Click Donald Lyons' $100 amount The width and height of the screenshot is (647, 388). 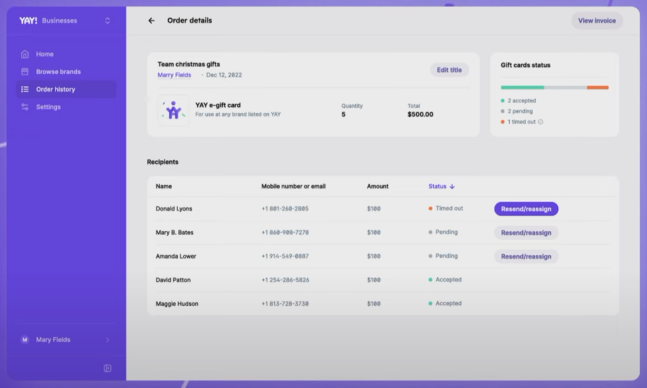(374, 209)
